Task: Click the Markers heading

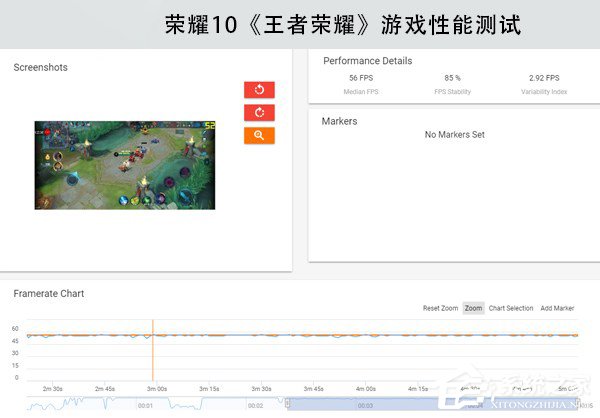Action: (x=339, y=121)
